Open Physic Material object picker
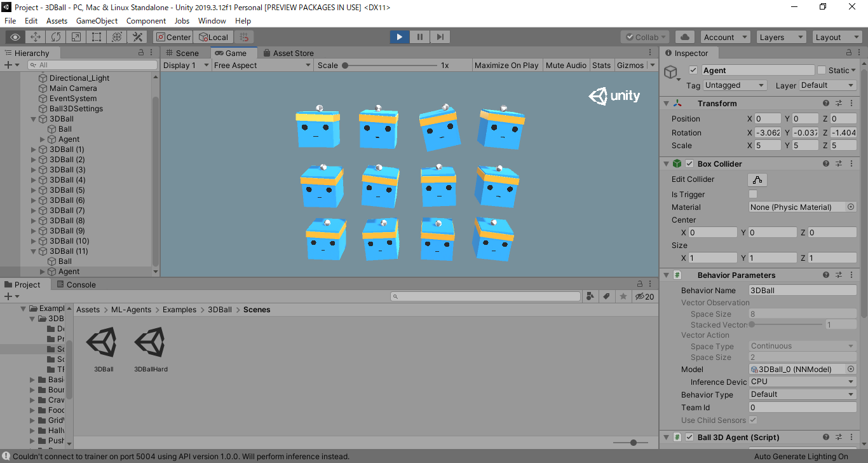 851,207
